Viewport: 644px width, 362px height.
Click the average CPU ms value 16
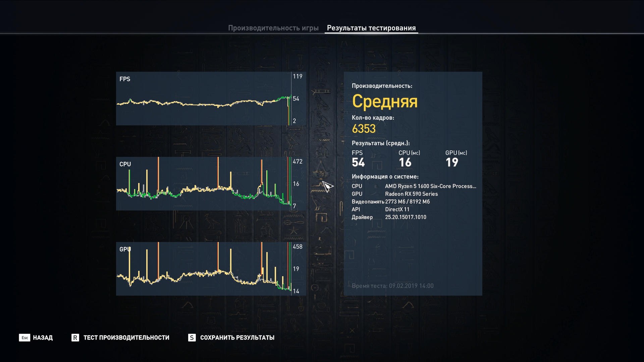pyautogui.click(x=405, y=163)
